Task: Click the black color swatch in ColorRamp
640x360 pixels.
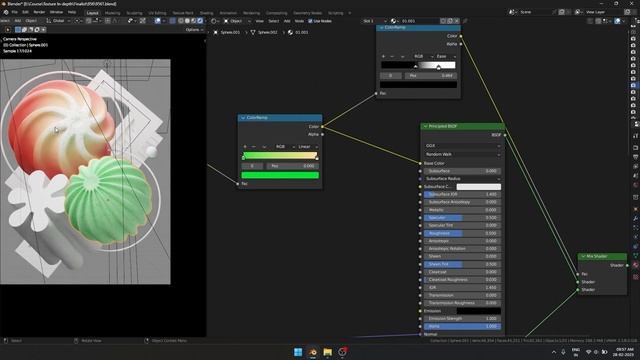Action: [418, 84]
